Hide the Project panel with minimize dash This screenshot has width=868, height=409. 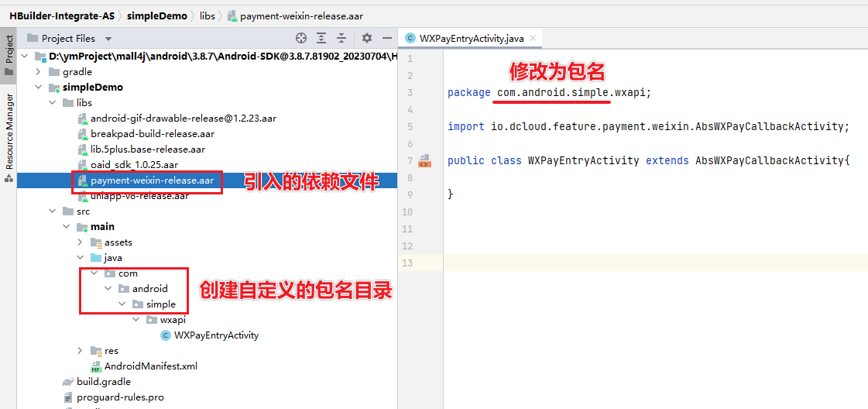[x=386, y=38]
